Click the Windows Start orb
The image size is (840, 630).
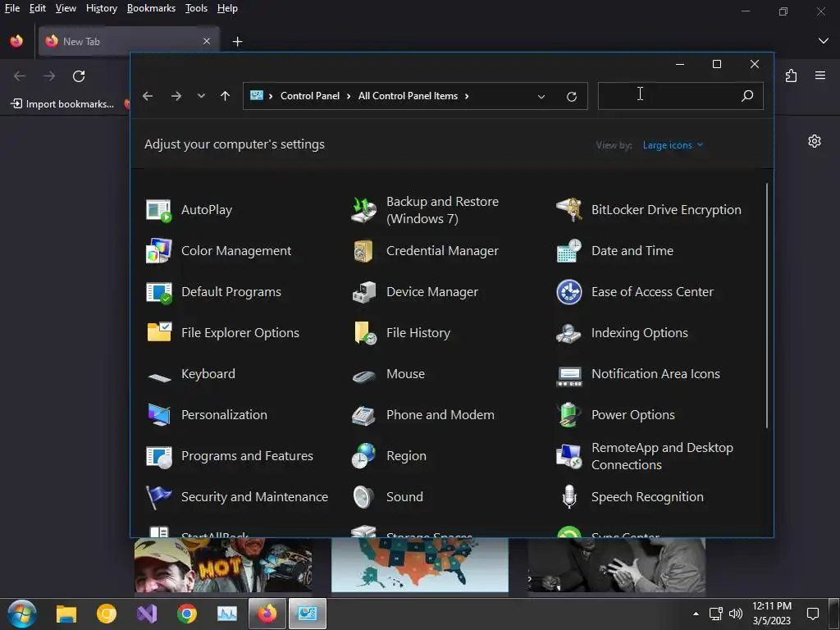click(22, 614)
